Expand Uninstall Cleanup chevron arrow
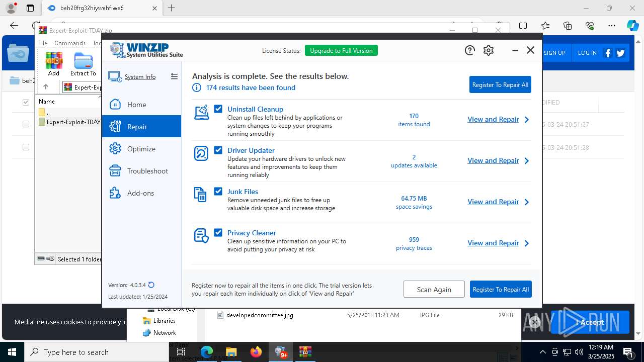The image size is (644, 362). 527,120
